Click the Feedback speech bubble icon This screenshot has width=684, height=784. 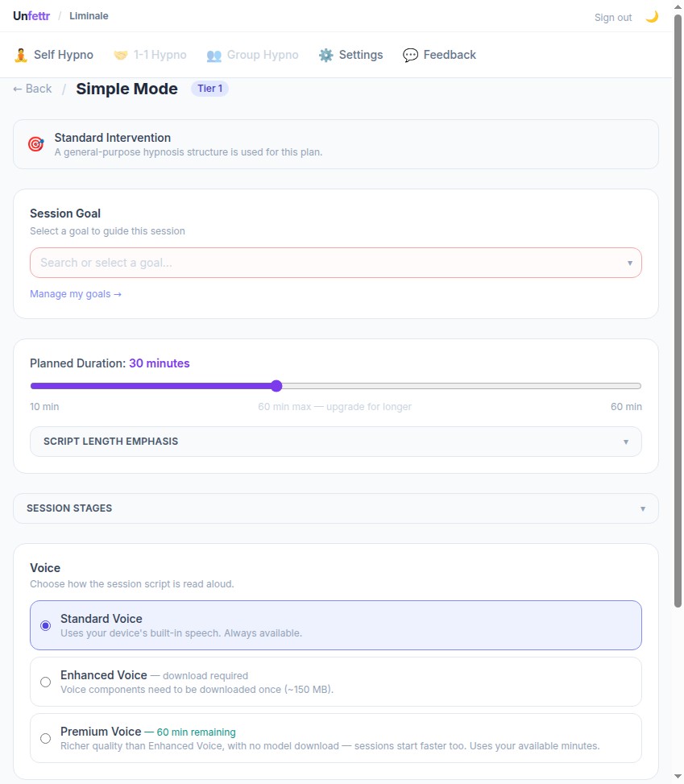click(411, 55)
